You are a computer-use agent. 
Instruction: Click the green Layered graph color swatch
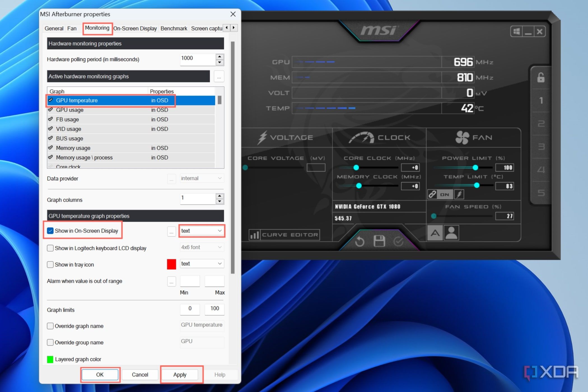(x=50, y=359)
